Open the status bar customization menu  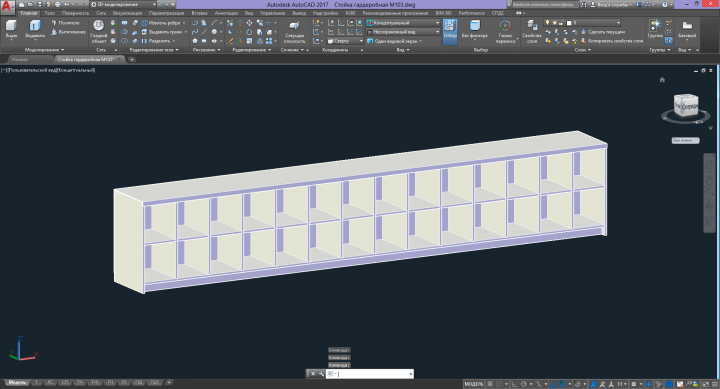tap(714, 384)
